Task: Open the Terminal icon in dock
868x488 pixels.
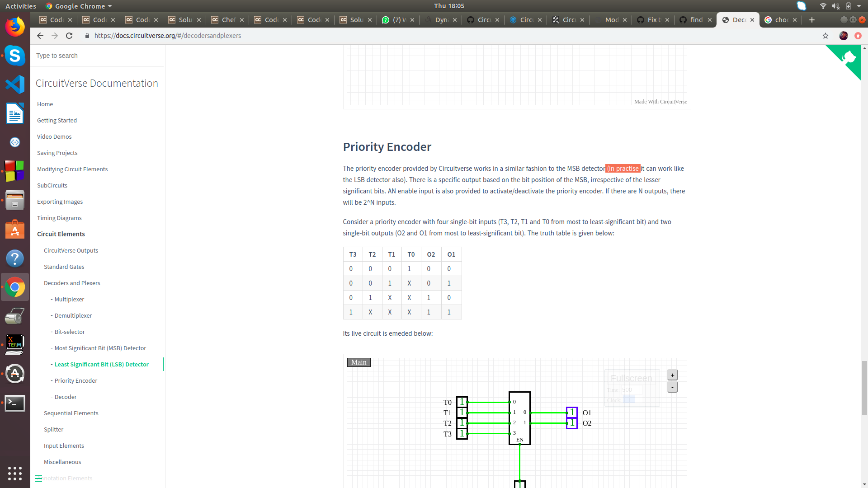Action: pyautogui.click(x=15, y=403)
